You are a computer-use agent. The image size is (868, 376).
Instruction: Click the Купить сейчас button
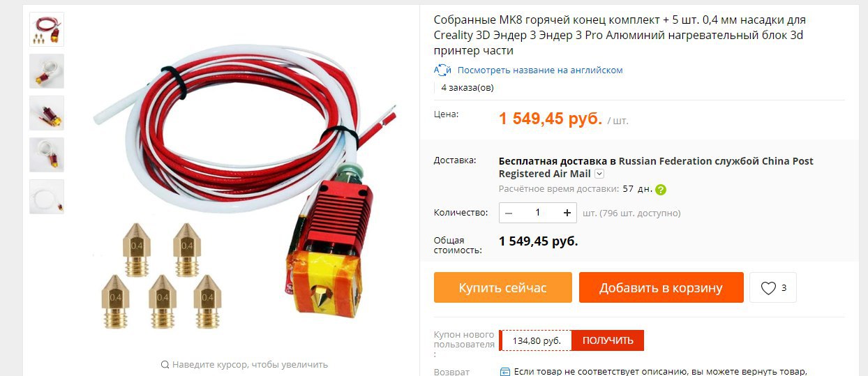(502, 287)
